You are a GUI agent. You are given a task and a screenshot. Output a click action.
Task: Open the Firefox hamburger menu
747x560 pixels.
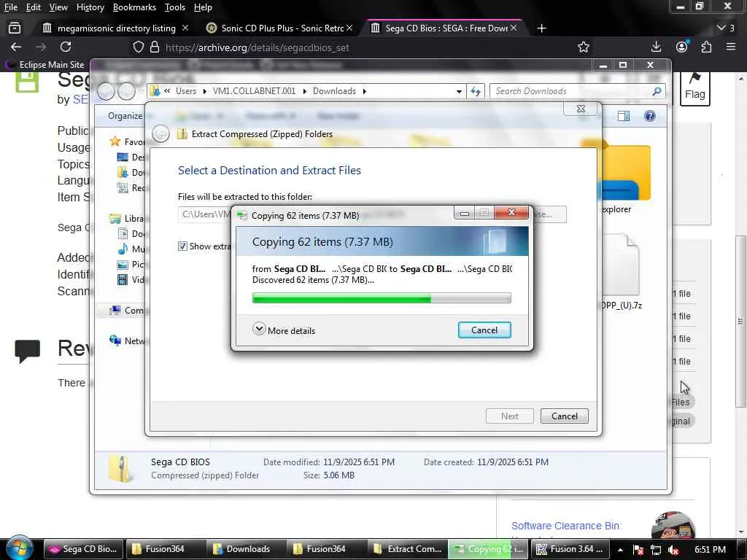[x=731, y=47]
